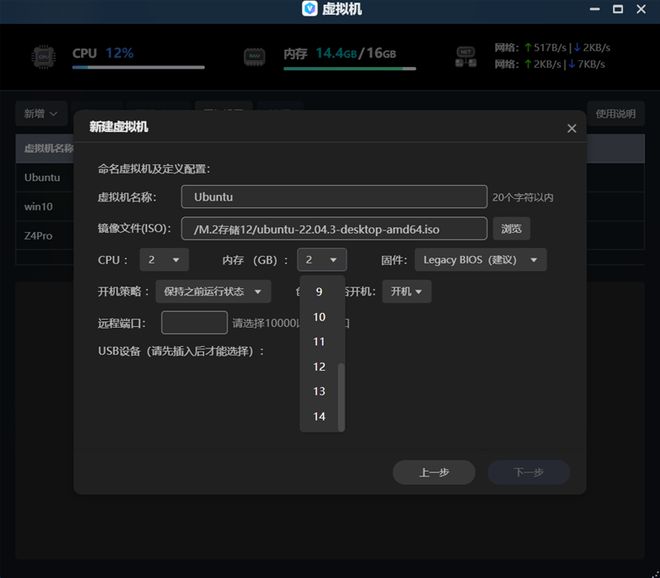The height and width of the screenshot is (578, 660).
Task: Select 9 GB memory option
Action: 319,292
